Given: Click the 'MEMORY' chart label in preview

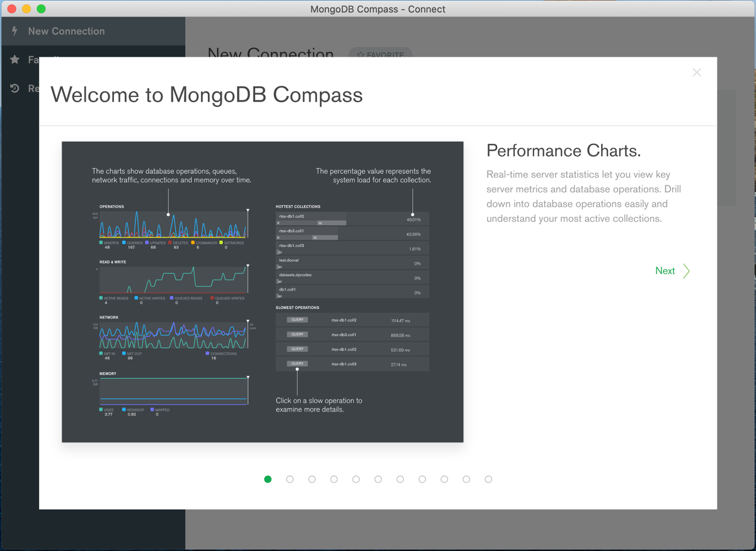Looking at the screenshot, I should tap(108, 374).
